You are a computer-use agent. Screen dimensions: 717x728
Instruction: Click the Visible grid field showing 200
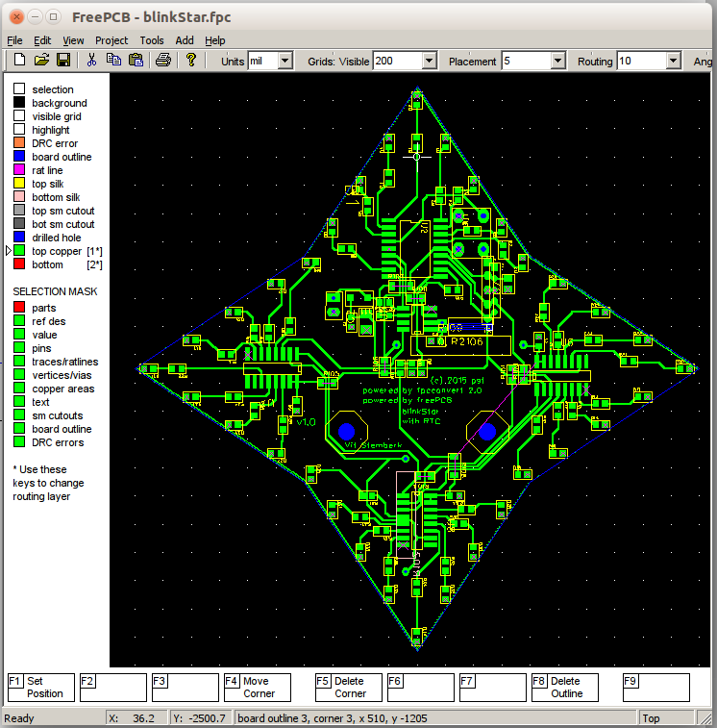tap(398, 61)
